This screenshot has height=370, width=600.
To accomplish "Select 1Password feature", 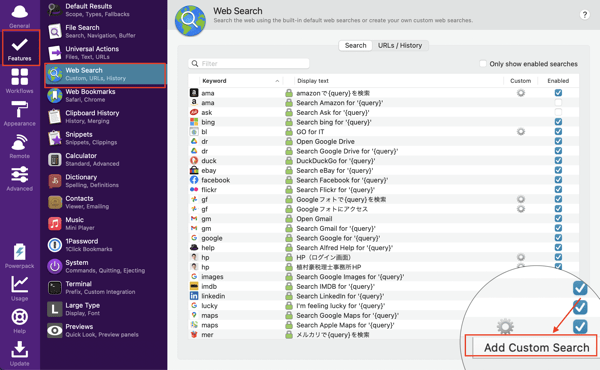I will point(105,245).
